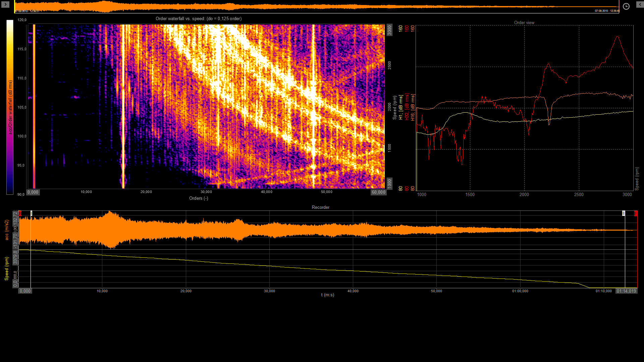Click the waterfall dB color scale bar
Screen dimensions: 644x362
pos(10,107)
